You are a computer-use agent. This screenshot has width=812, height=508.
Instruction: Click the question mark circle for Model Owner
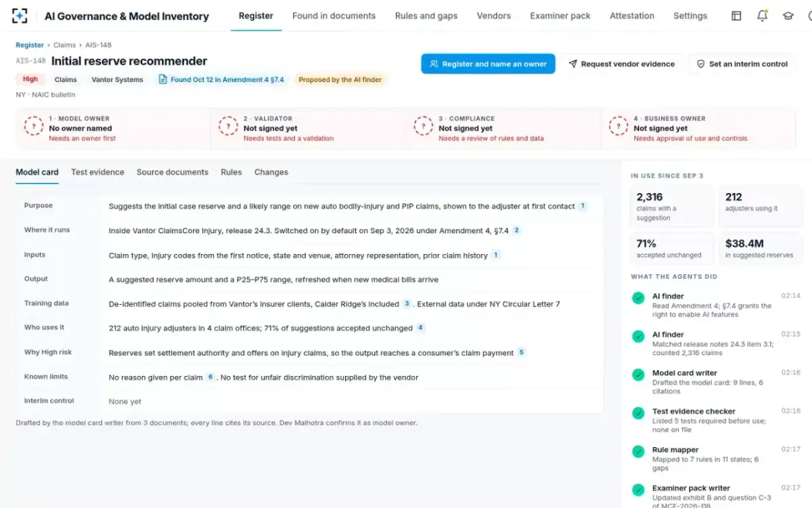[34, 127]
